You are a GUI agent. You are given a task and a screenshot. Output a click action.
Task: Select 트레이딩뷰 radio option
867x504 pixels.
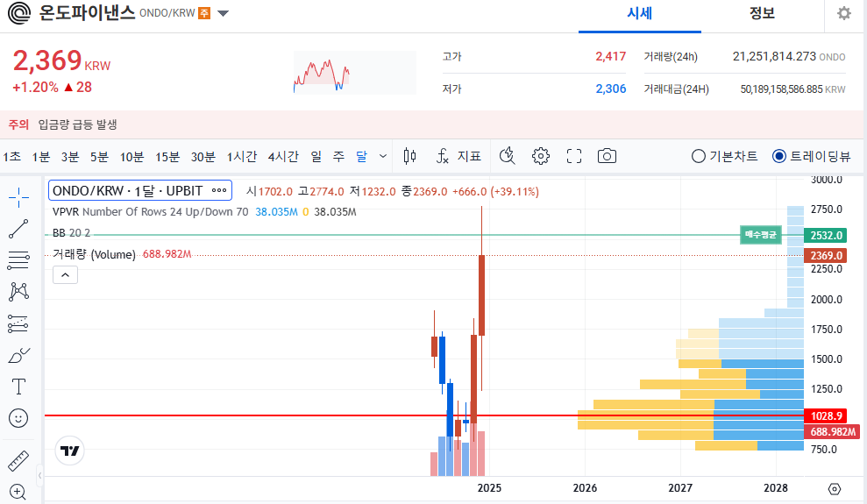(x=811, y=156)
